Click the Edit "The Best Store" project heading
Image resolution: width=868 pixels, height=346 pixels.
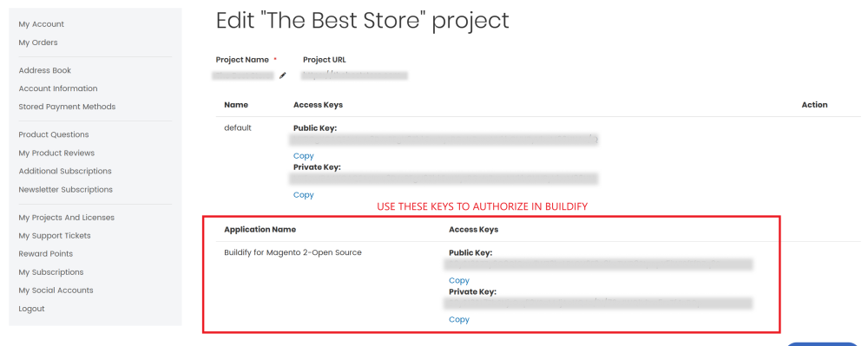point(362,21)
